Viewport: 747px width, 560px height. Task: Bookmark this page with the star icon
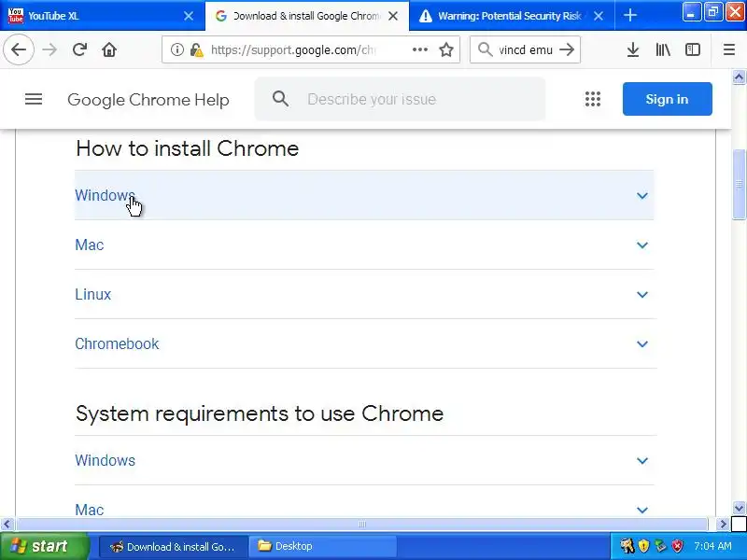[x=446, y=49]
